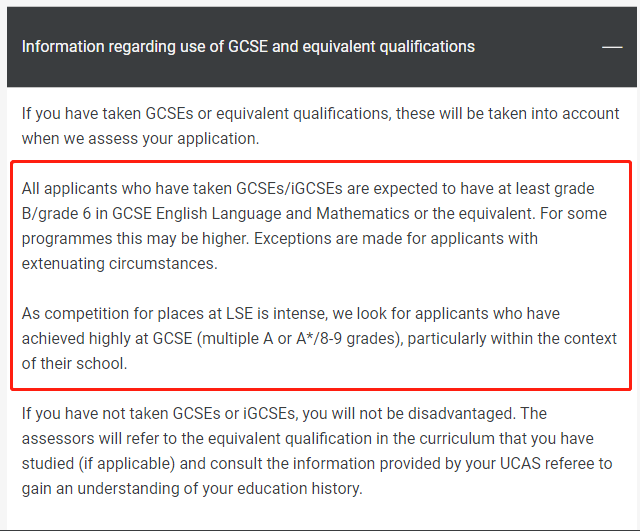The image size is (640, 531).
Task: Click the phrase 'extenuating circumstances'
Action: [118, 263]
